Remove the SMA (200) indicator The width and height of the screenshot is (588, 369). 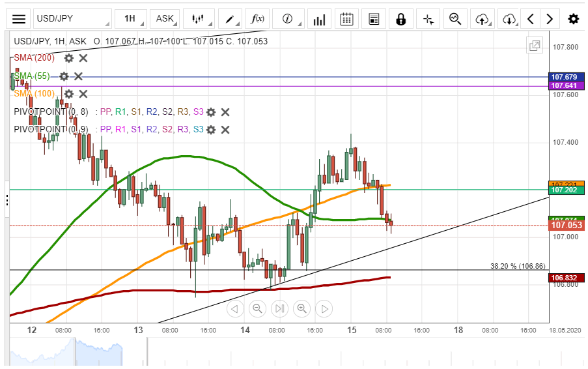point(83,58)
